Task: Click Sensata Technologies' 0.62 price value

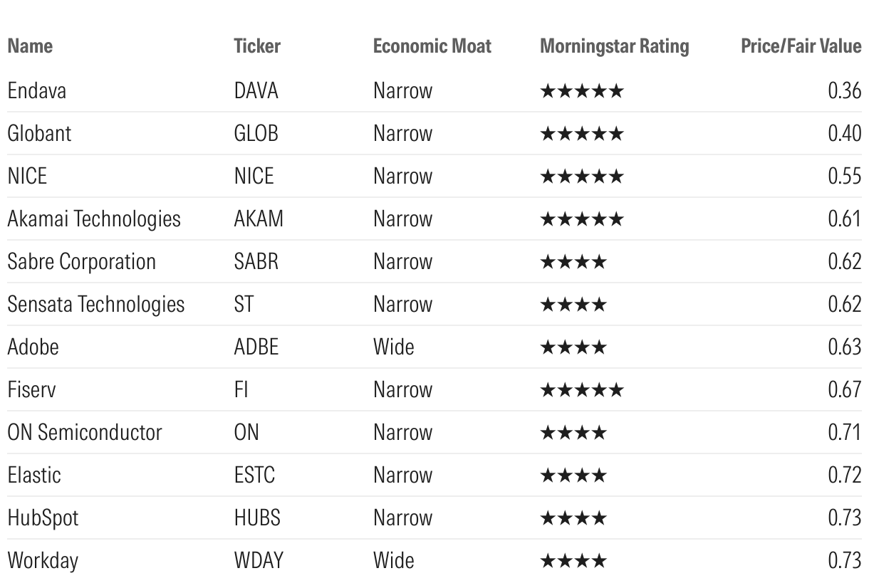Action: 844,304
